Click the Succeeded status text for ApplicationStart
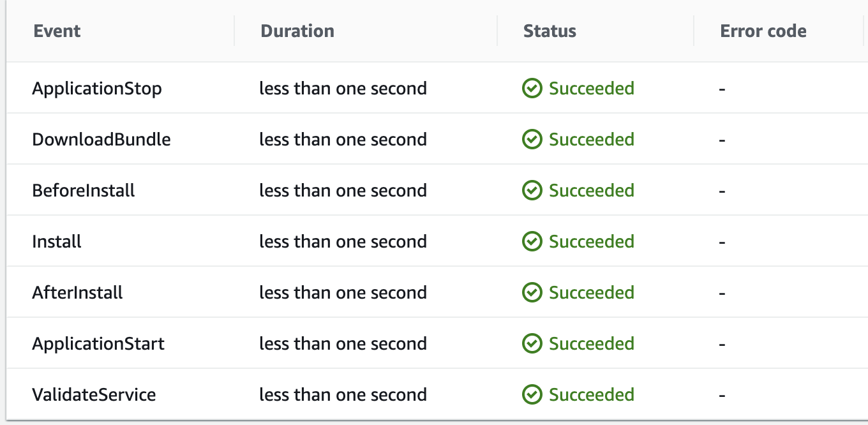The image size is (868, 425). pos(592,344)
